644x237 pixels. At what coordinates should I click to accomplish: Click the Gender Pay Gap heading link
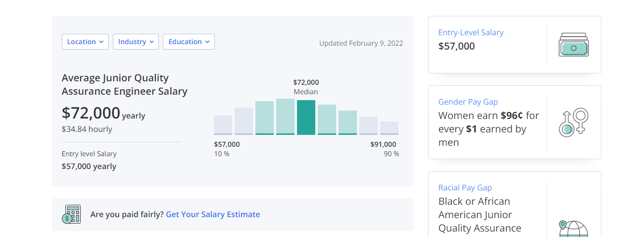pyautogui.click(x=468, y=102)
